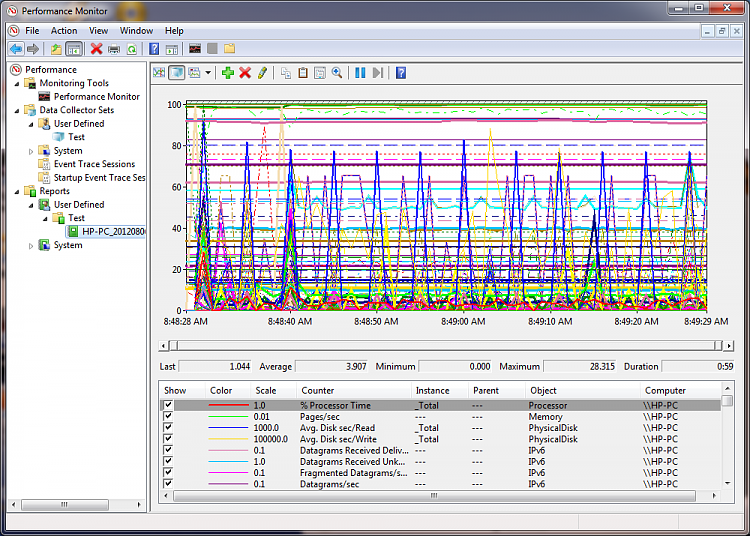Click the yellow folder report icon
This screenshot has height=536, width=750.
(x=230, y=48)
